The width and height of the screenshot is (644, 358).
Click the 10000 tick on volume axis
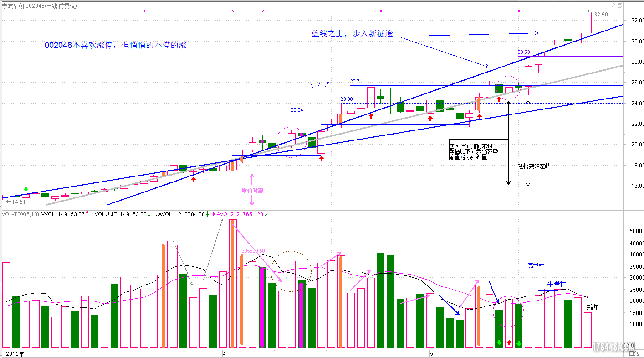point(636,324)
